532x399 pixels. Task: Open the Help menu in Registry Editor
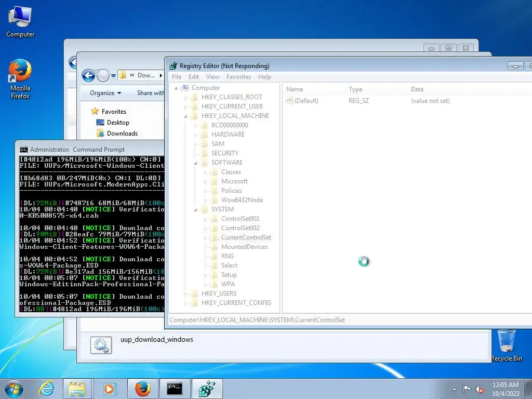click(264, 77)
